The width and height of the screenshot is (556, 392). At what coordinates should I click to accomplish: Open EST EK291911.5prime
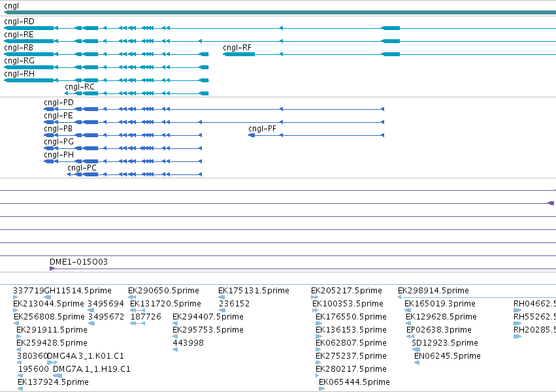[x=52, y=330]
